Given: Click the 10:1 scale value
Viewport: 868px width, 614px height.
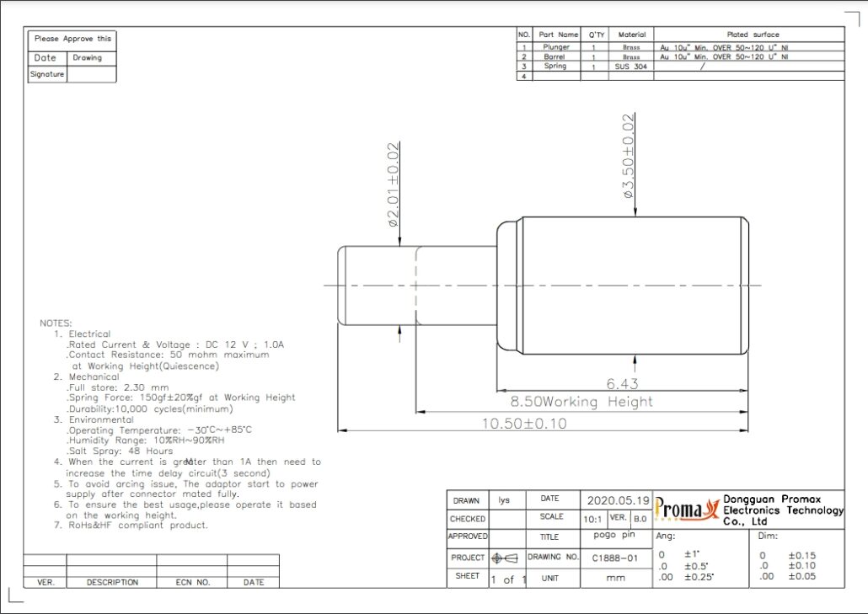Looking at the screenshot, I should point(593,519).
